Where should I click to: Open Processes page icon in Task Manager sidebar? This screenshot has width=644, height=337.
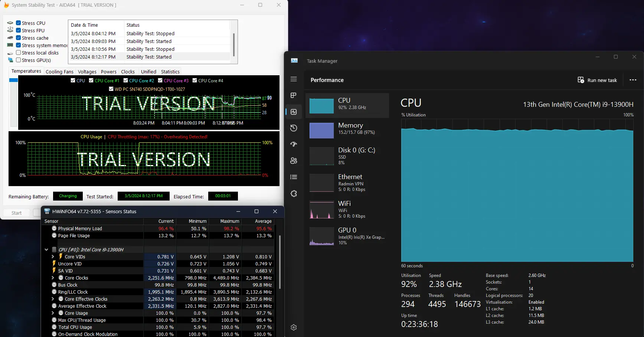pyautogui.click(x=294, y=95)
